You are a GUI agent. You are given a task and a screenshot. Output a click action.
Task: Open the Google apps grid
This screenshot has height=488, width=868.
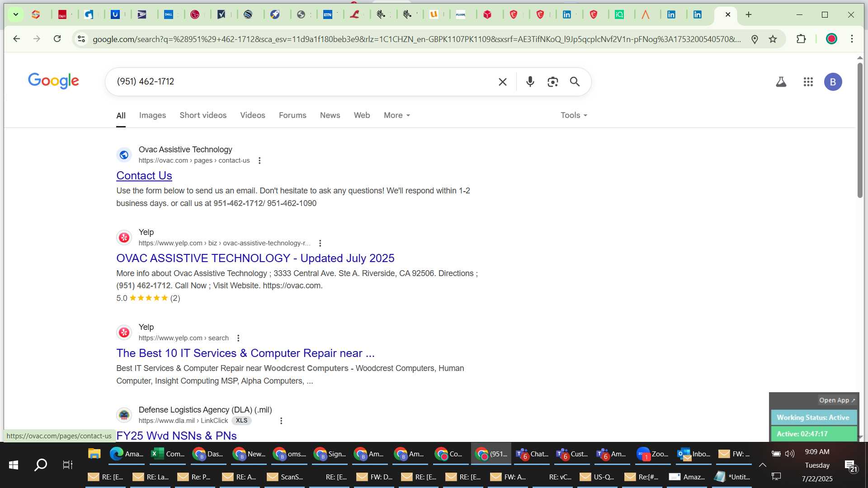[x=808, y=82]
